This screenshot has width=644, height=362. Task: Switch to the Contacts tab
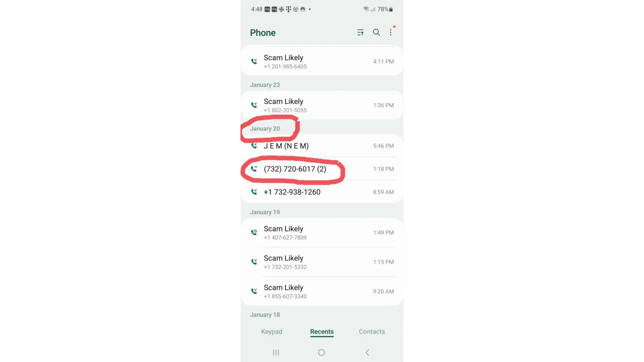point(372,332)
